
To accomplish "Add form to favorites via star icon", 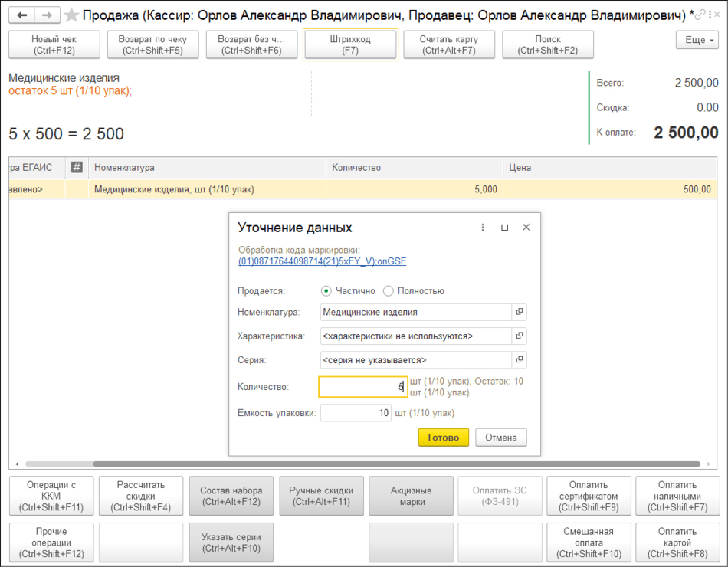I will coord(71,15).
